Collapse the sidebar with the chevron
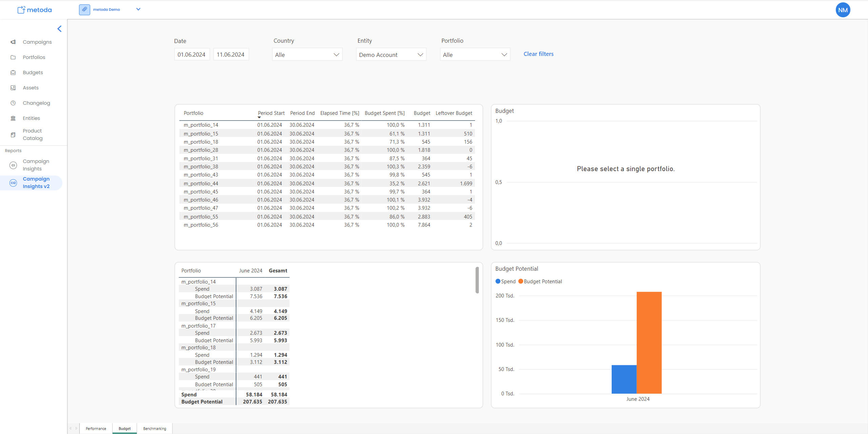This screenshot has height=434, width=868. 60,29
